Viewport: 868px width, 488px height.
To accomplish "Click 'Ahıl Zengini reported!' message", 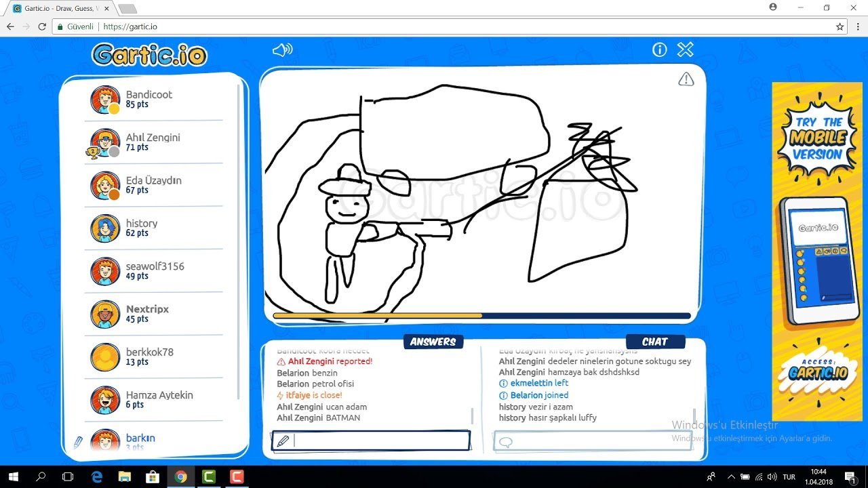I will tap(325, 361).
